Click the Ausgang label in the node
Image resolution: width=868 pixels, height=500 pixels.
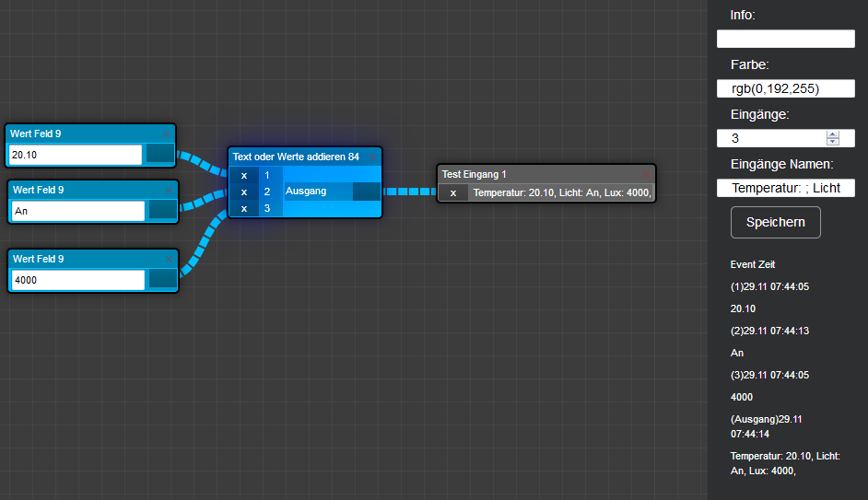coord(306,191)
